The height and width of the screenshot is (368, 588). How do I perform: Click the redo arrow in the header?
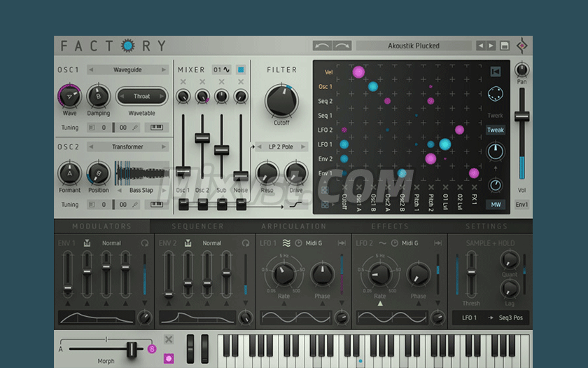342,46
